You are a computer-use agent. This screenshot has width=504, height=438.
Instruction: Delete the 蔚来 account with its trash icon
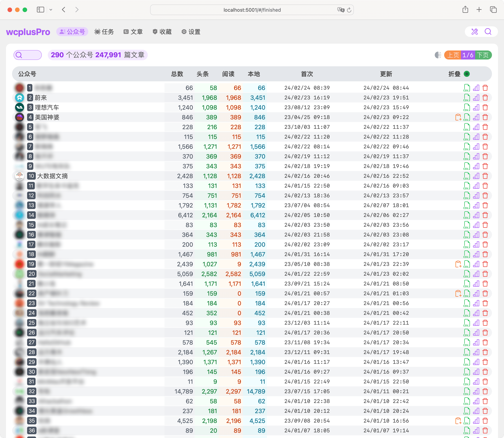coord(485,98)
